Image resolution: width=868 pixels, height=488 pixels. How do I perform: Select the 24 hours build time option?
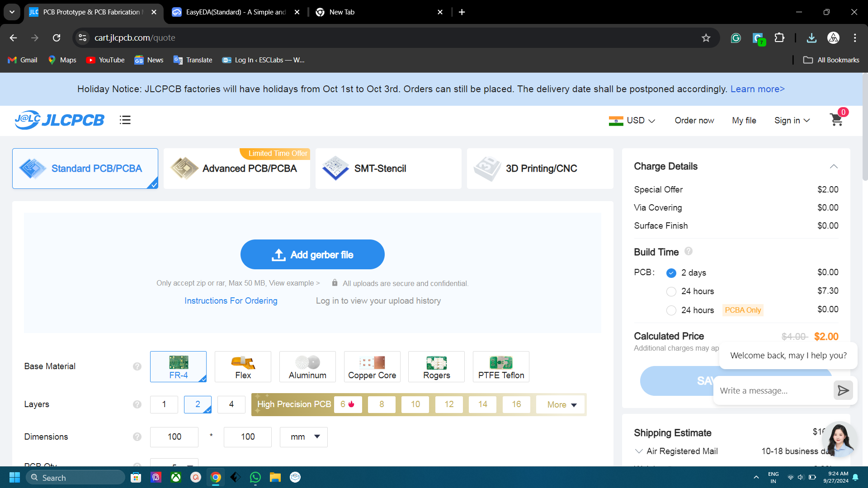[x=671, y=291]
